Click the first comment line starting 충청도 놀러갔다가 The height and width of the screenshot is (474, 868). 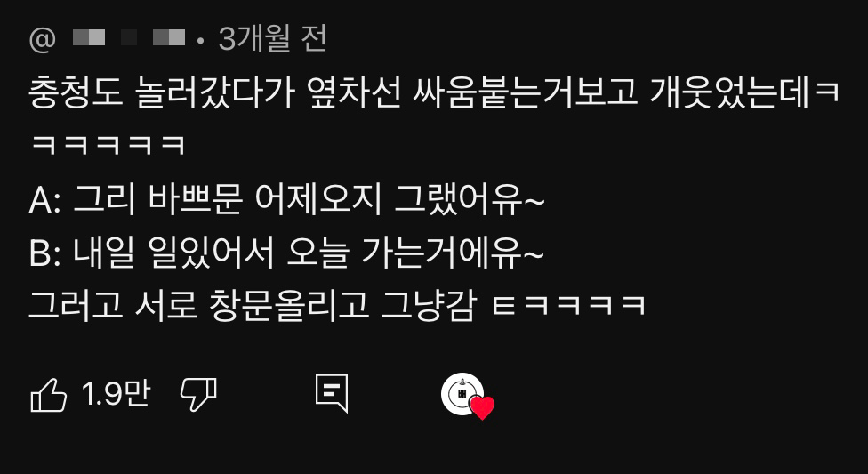point(435,93)
